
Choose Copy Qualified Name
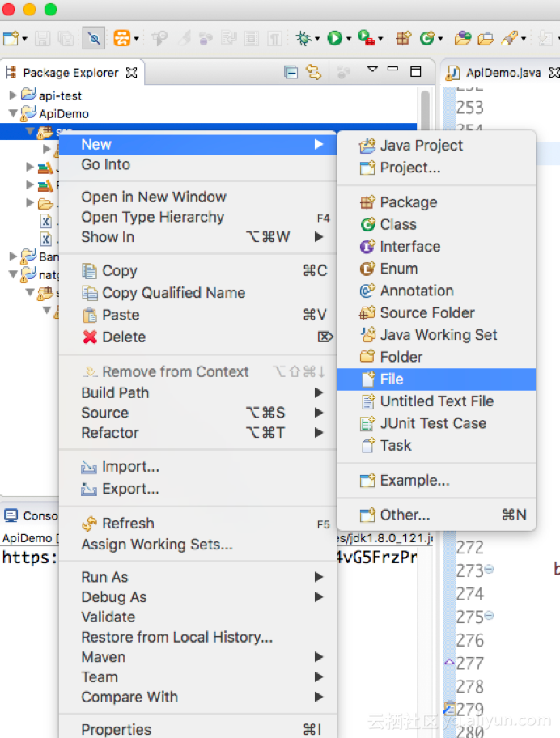pos(197,293)
